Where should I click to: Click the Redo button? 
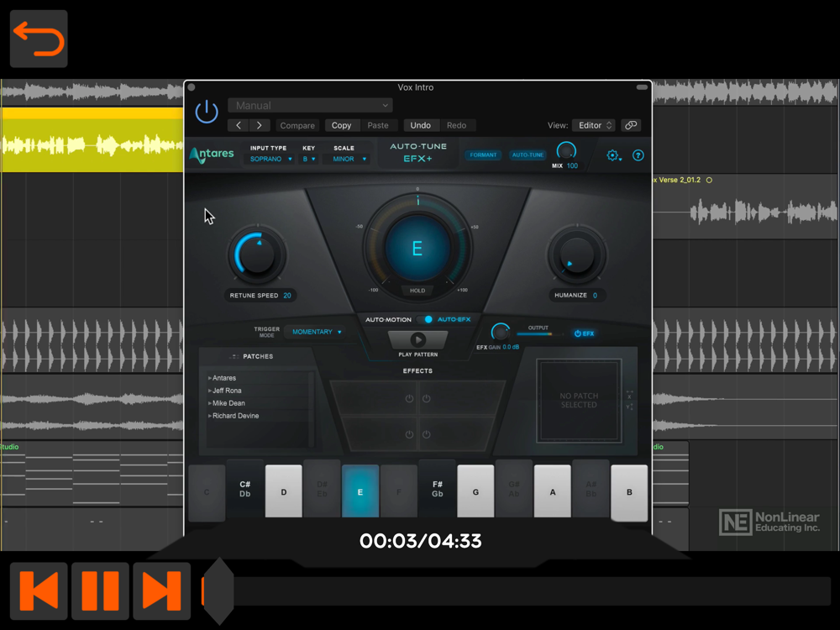(456, 125)
